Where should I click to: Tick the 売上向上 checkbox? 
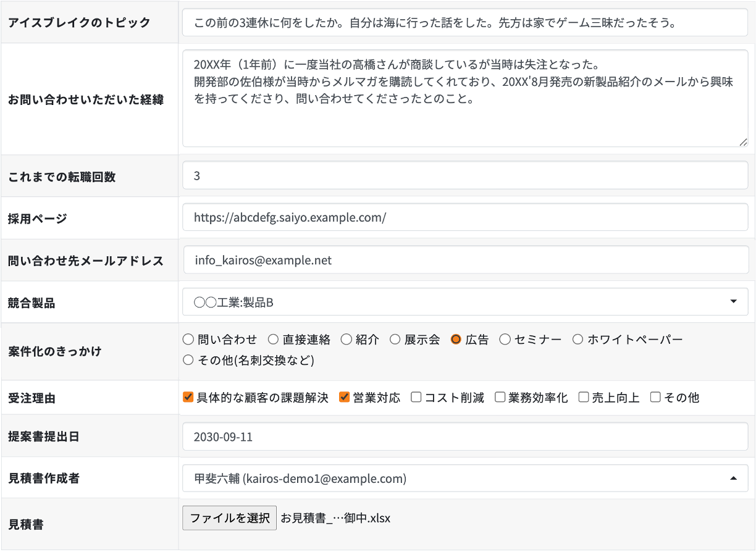click(584, 398)
